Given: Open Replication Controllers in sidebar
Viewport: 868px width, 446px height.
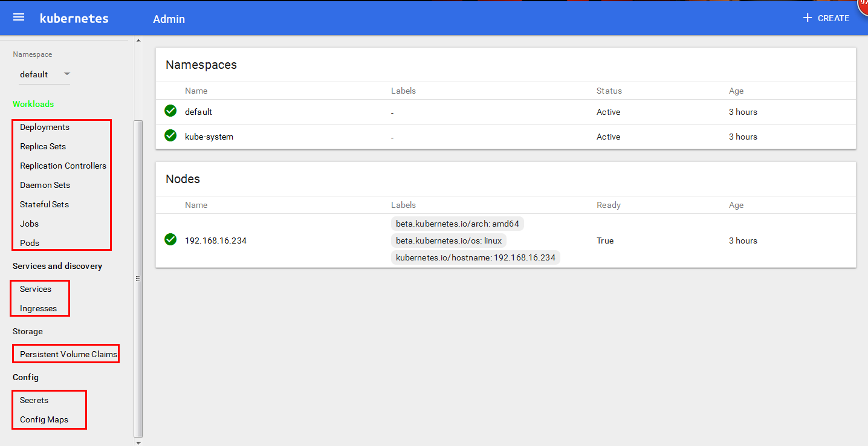Looking at the screenshot, I should [x=63, y=166].
